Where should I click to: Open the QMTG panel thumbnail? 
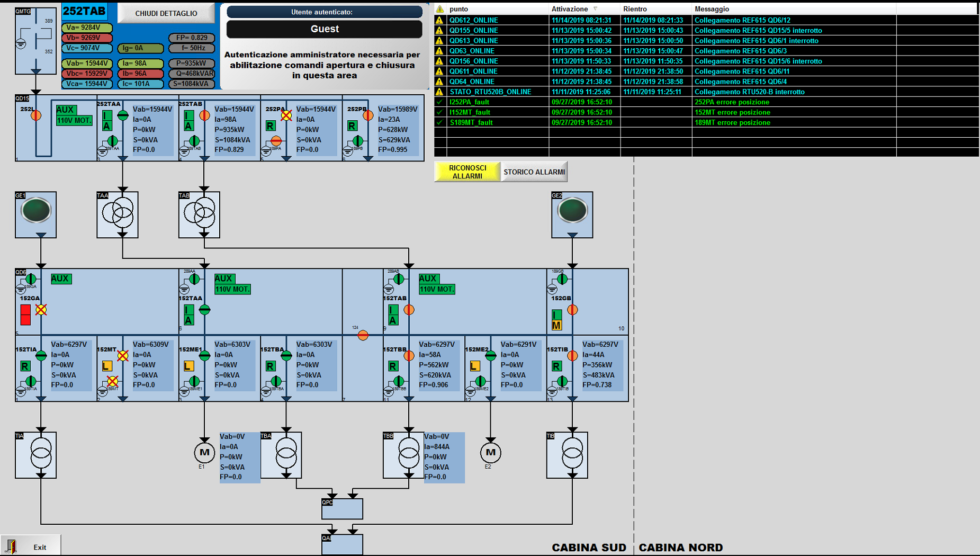[35, 41]
